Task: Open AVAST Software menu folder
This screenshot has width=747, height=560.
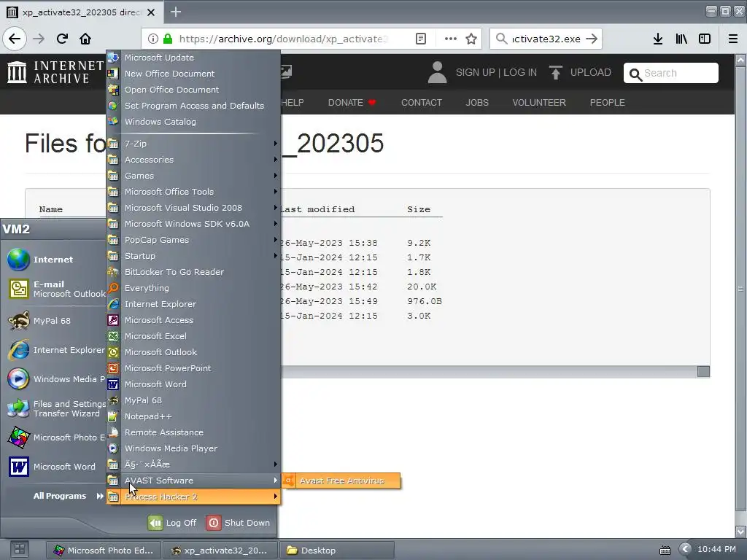Action: [x=193, y=481]
